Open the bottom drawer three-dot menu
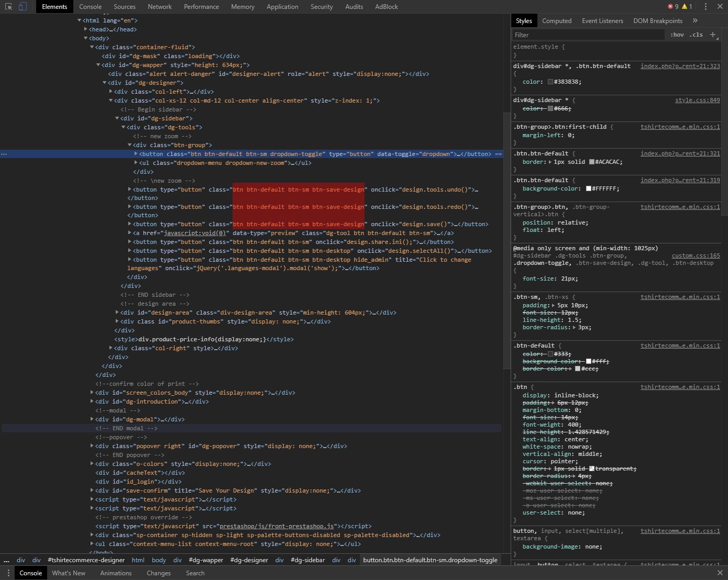The height and width of the screenshot is (580, 728). 8,573
